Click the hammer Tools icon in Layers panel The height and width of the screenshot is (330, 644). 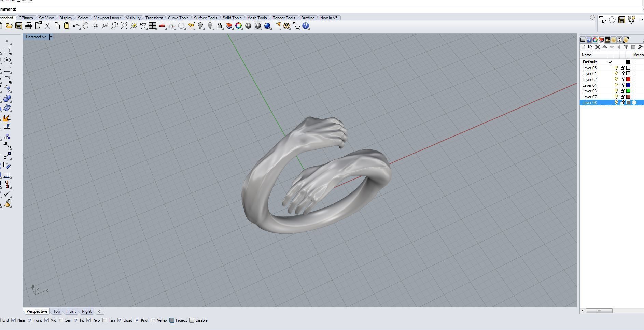[640, 47]
